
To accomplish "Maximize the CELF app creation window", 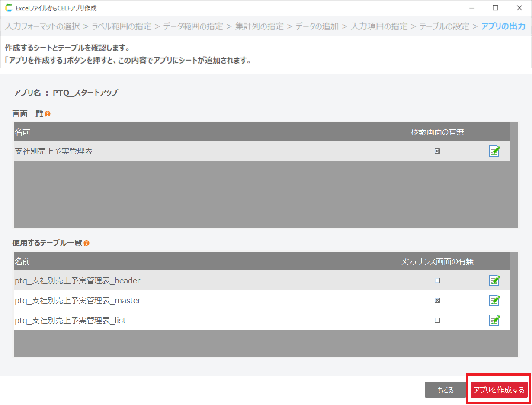I will tap(495, 8).
